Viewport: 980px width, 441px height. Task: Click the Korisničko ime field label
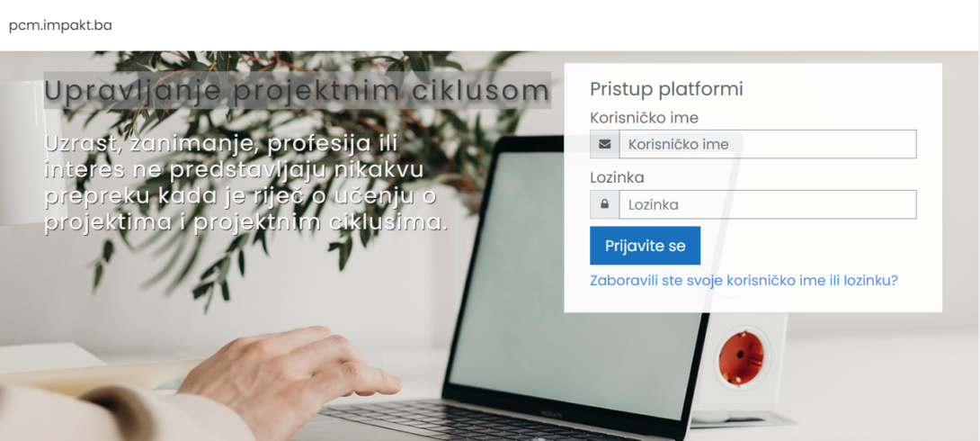(x=645, y=118)
